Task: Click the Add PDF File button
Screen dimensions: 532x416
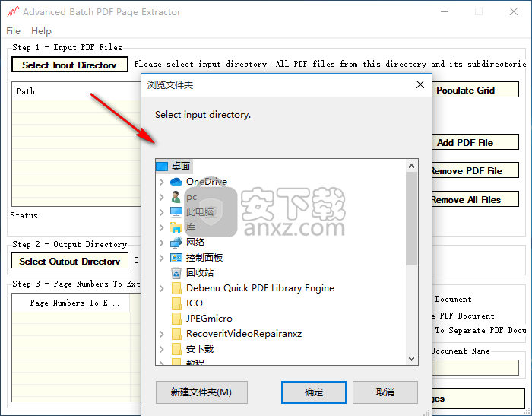Action: (475, 142)
